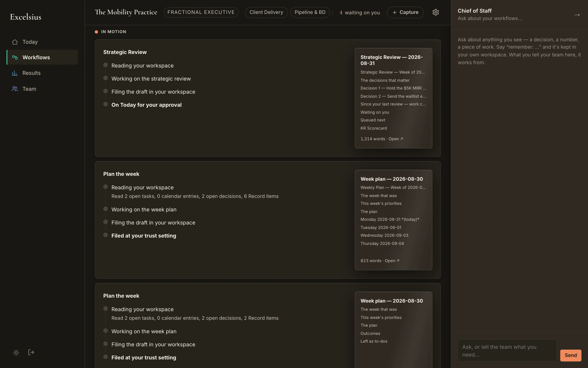The image size is (588, 368).
Task: Open the Results bar chart icon
Action: (x=15, y=73)
